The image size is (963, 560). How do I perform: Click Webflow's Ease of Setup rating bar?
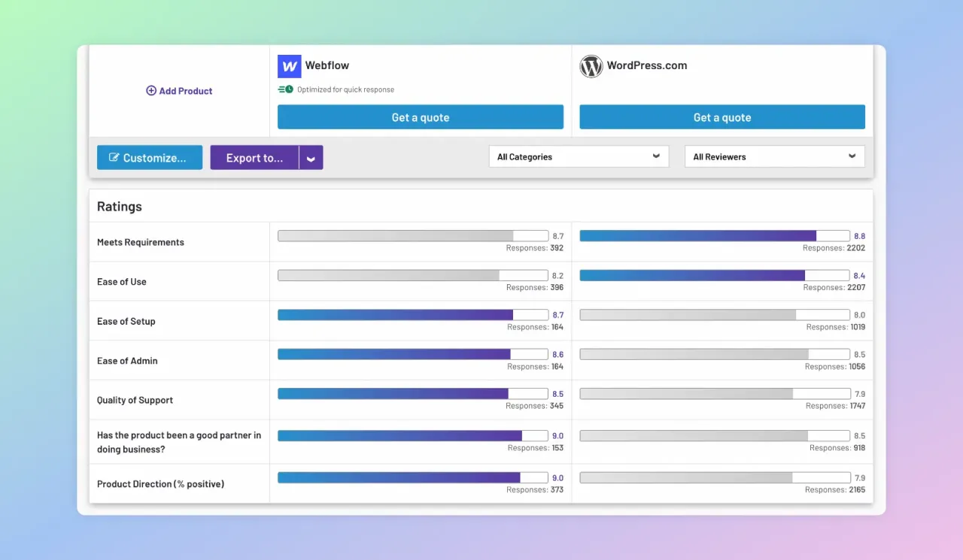tap(412, 314)
